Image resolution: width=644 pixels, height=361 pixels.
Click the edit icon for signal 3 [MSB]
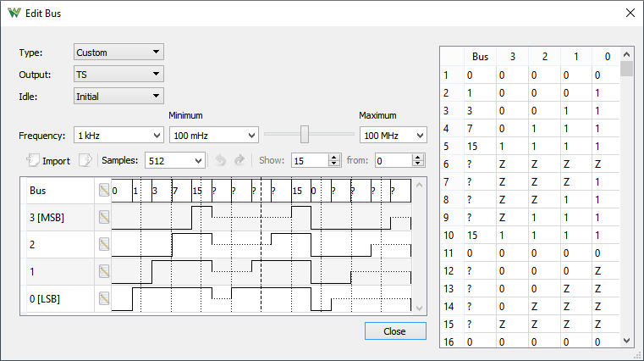(104, 217)
